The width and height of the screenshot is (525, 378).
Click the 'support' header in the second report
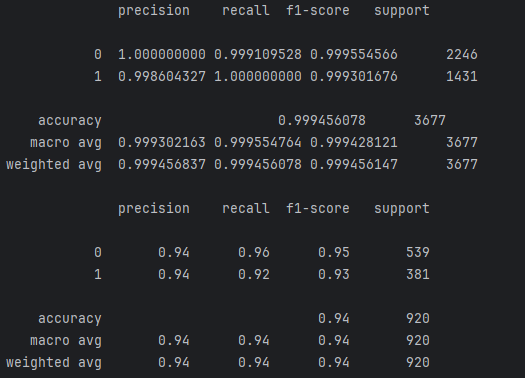point(402,209)
